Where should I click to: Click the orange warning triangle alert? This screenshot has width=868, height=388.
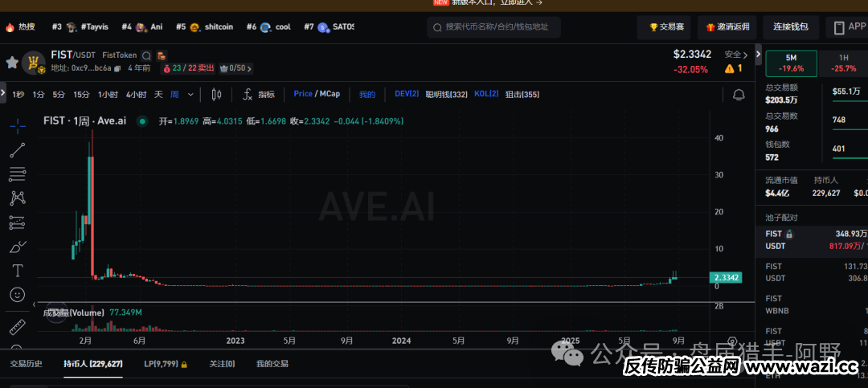730,68
